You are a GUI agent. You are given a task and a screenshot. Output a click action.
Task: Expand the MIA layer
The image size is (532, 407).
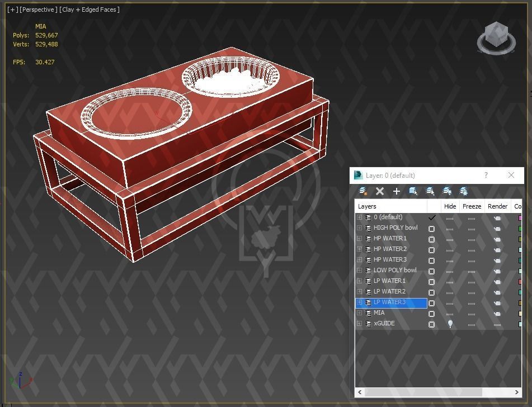[359, 313]
